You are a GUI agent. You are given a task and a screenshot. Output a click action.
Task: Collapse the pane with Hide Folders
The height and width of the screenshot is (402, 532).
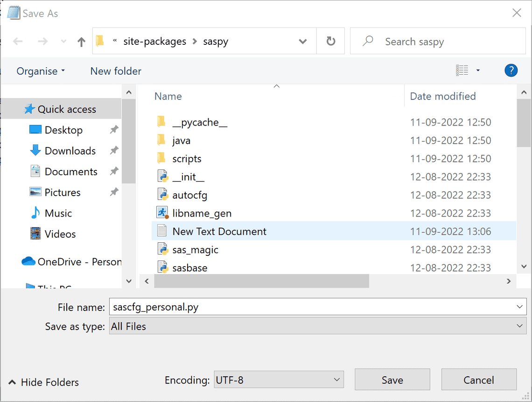tap(44, 382)
